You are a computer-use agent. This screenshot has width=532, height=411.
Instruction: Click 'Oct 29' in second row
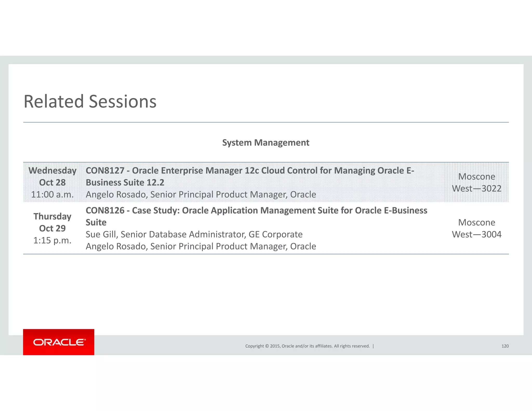click(x=52, y=228)
